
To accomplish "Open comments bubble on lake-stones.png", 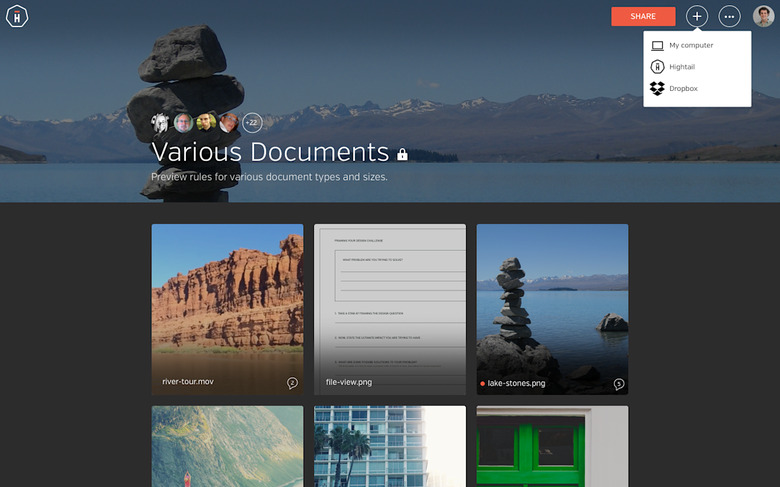I will 618,383.
